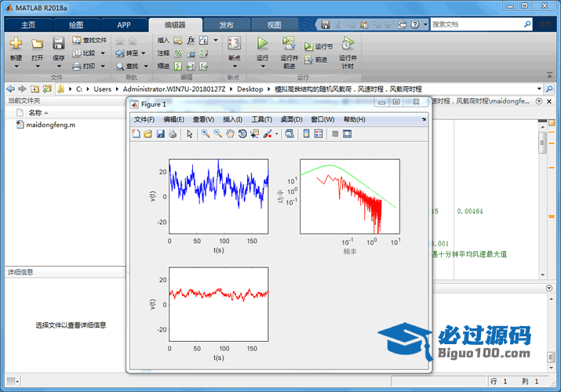
Task: Open the 帮助(H) menu in Figure 1
Action: point(354,119)
